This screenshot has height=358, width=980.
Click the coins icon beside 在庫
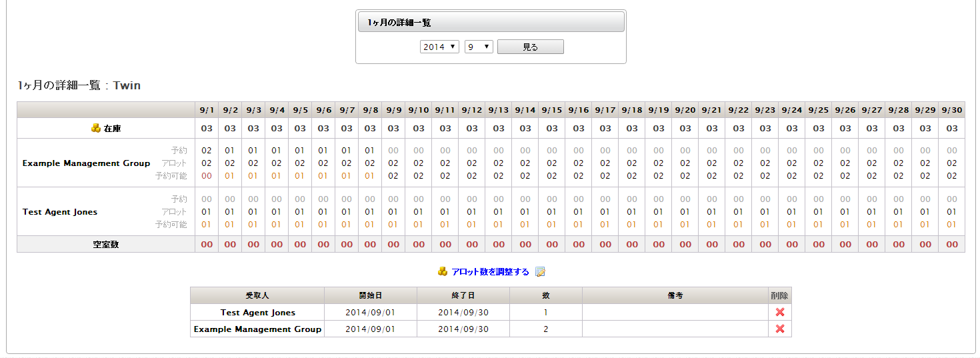(x=96, y=129)
